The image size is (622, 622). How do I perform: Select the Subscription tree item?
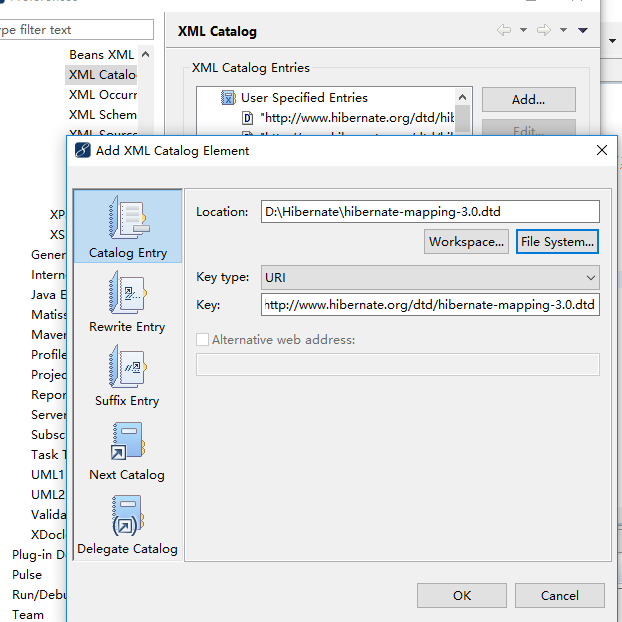point(48,434)
